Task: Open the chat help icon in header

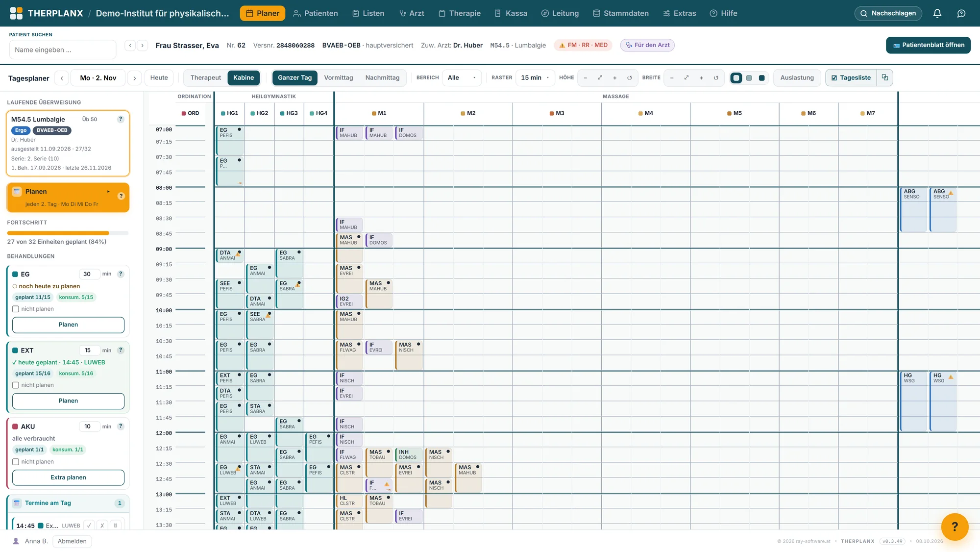Action: click(x=961, y=13)
